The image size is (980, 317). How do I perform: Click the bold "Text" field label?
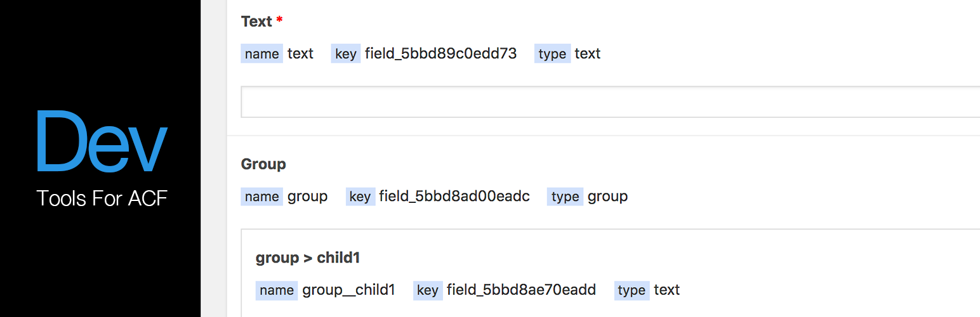(x=256, y=22)
